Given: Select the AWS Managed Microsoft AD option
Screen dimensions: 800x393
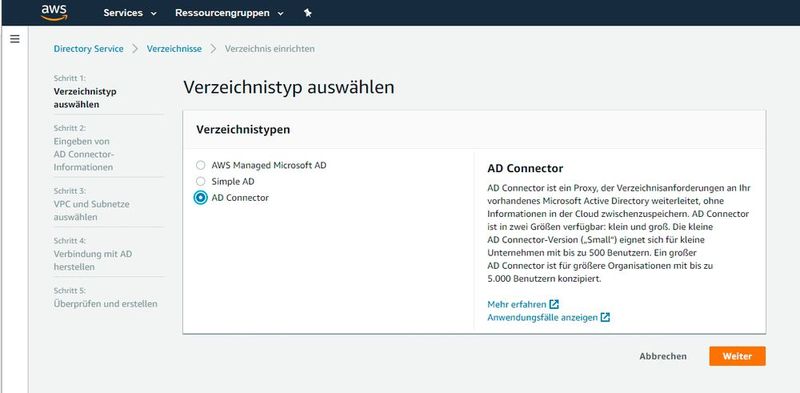Looking at the screenshot, I should tap(201, 165).
